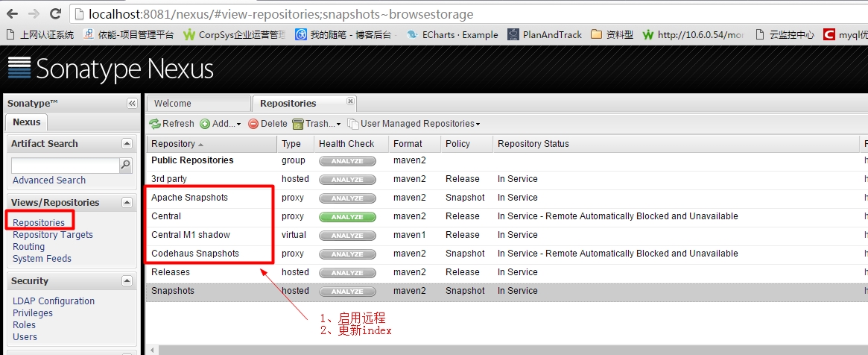Image resolution: width=868 pixels, height=355 pixels.
Task: Open Privileges
Action: tap(33, 313)
